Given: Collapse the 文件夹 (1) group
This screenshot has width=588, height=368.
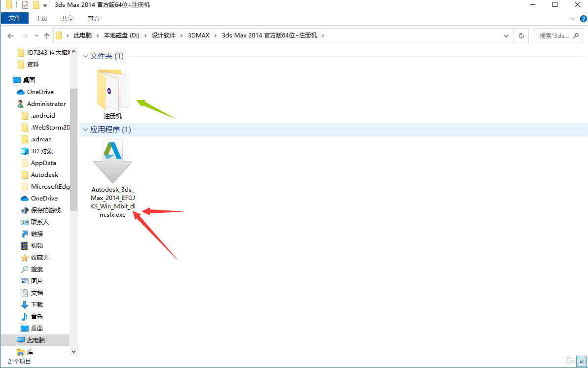Looking at the screenshot, I should (85, 56).
